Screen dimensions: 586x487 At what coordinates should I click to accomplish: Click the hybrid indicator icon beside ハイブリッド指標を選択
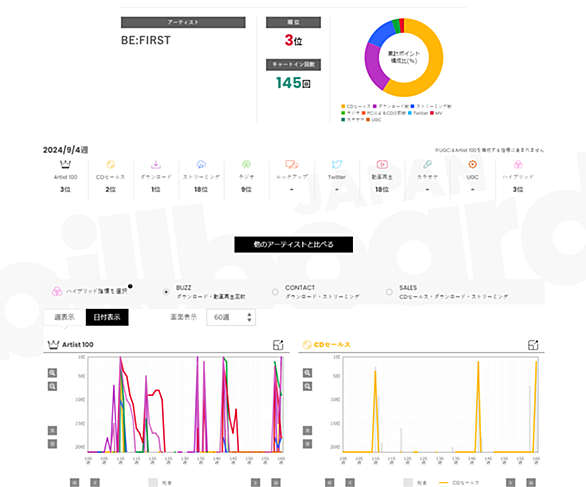[x=57, y=291]
